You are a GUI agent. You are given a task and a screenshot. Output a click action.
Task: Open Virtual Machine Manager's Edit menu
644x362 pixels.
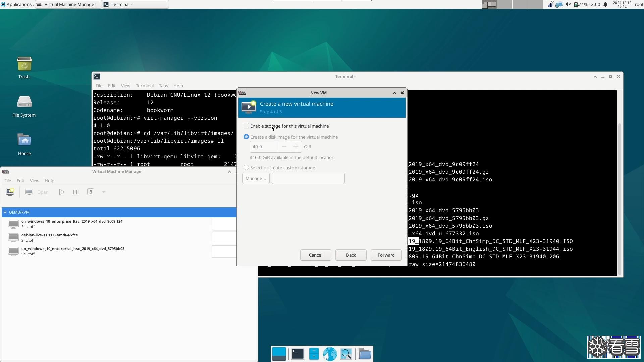(20, 181)
